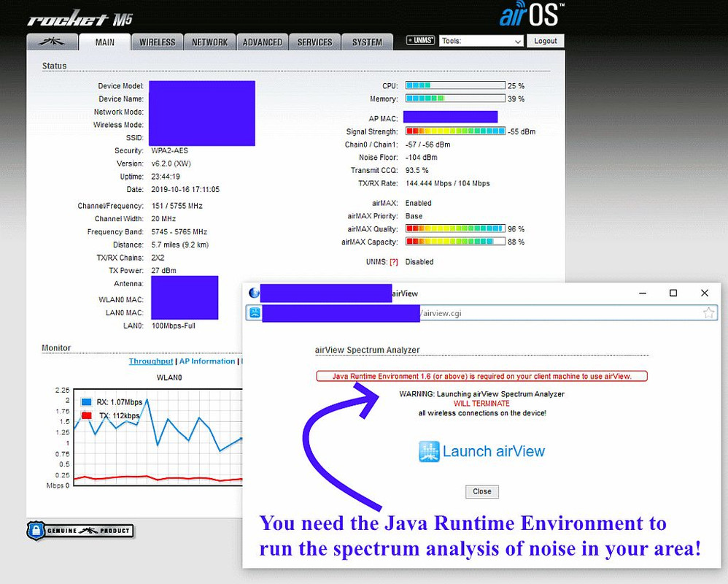Click the airMAX Quality bar

[455, 228]
